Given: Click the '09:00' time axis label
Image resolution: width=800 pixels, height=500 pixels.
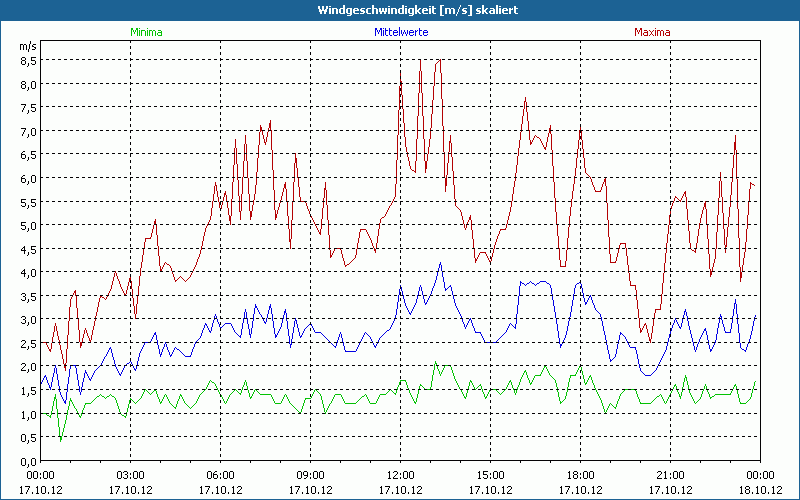Looking at the screenshot, I should coord(310,476).
